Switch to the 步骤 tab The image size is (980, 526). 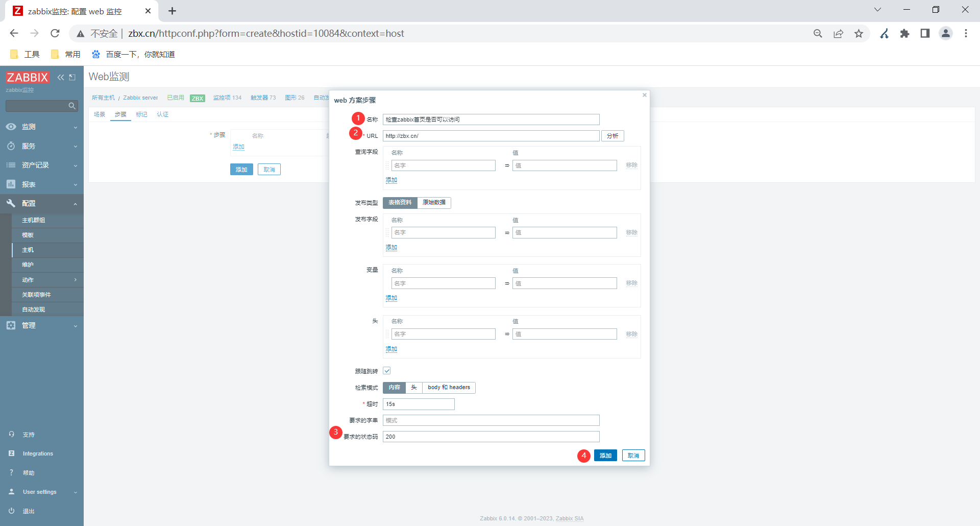pyautogui.click(x=120, y=114)
